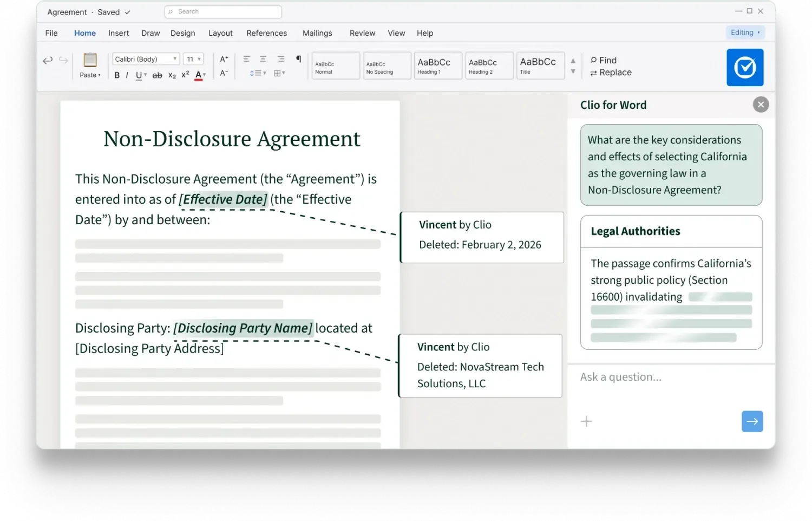The height and width of the screenshot is (521, 812).
Task: Click the Redo arrow icon
Action: [63, 60]
